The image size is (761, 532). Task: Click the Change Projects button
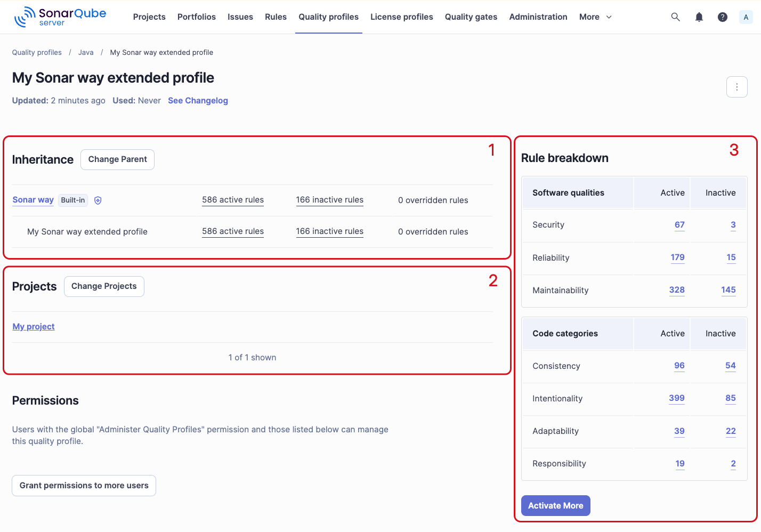[x=104, y=286]
